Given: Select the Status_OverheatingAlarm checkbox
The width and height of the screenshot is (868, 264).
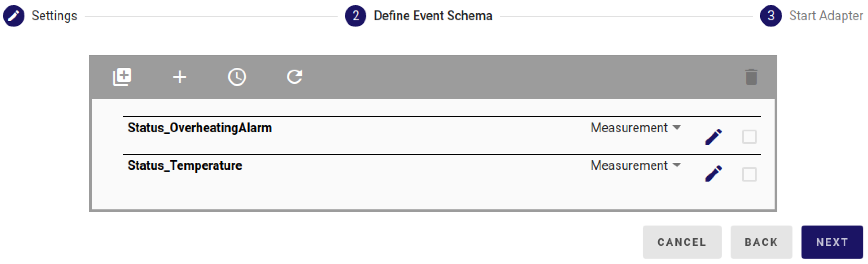Looking at the screenshot, I should click(749, 137).
